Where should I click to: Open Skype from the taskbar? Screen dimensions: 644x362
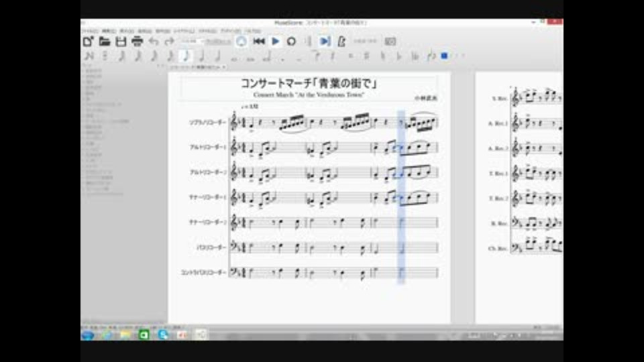[163, 335]
